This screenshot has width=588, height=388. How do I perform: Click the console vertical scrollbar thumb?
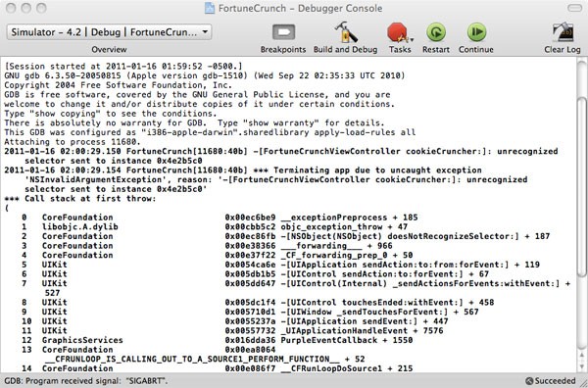pos(581,186)
